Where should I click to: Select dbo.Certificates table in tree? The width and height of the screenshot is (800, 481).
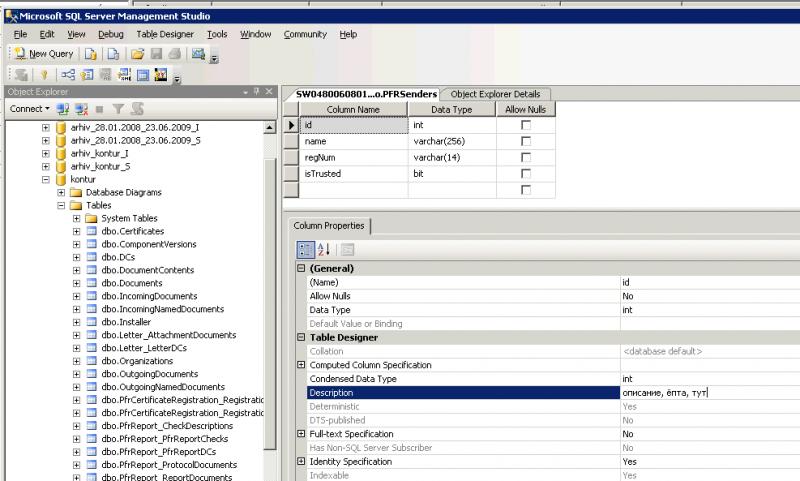133,231
